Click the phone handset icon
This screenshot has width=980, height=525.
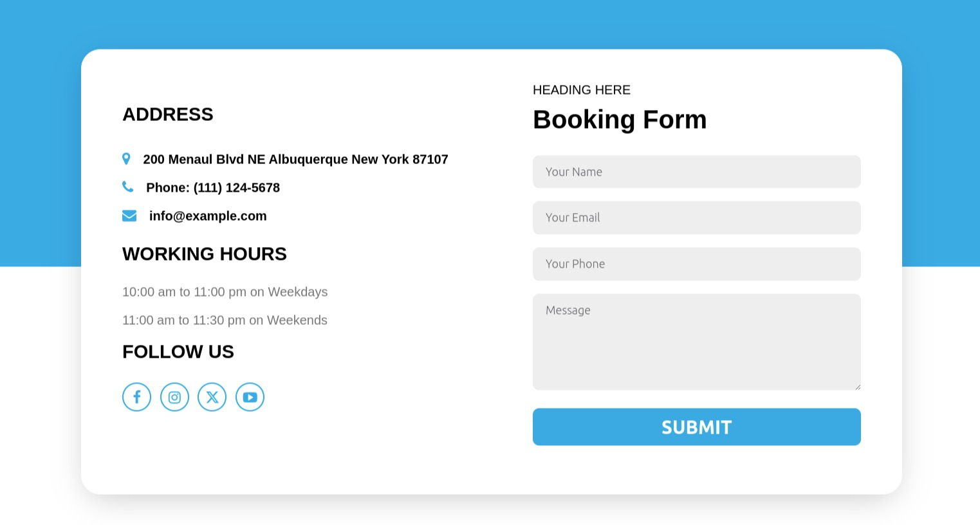[x=128, y=187]
